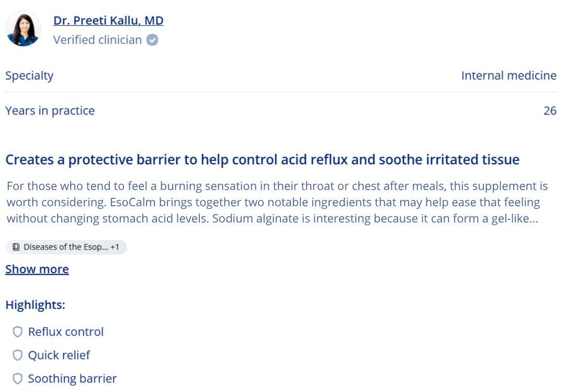Click the Years in practice label
Viewport: 565px width, 392px height.
click(50, 110)
